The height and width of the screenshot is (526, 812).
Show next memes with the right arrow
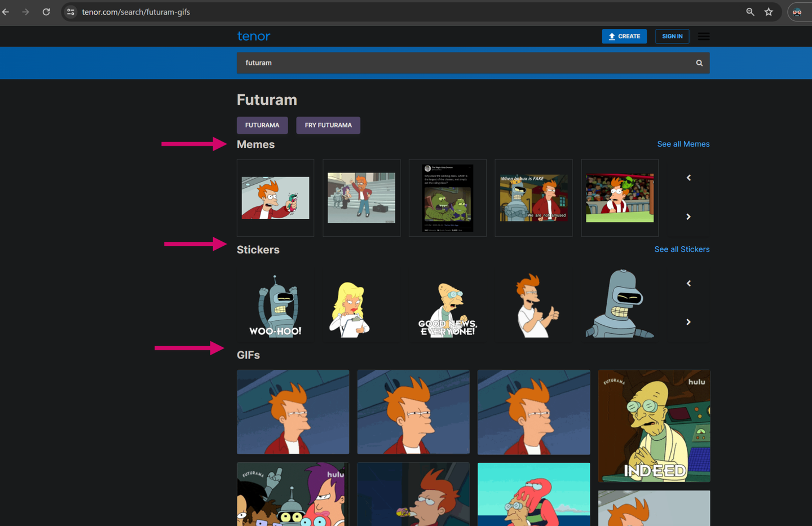pyautogui.click(x=689, y=216)
